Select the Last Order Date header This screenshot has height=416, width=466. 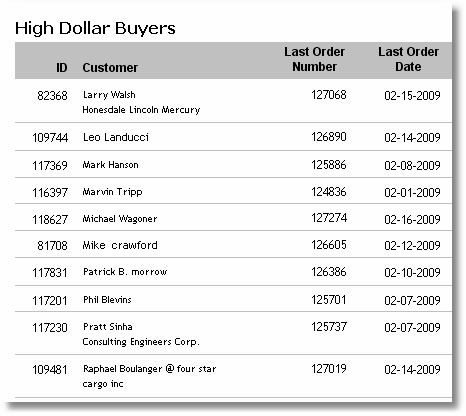coord(408,59)
